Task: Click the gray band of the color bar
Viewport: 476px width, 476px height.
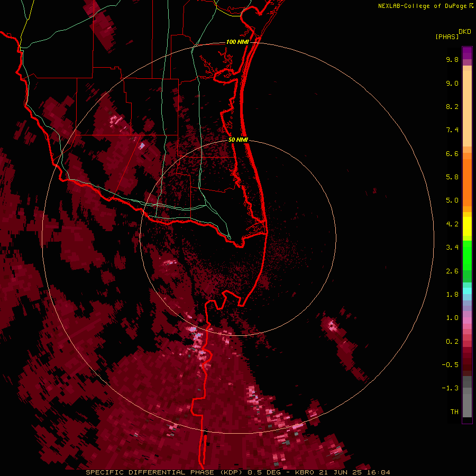Action: [x=467, y=397]
